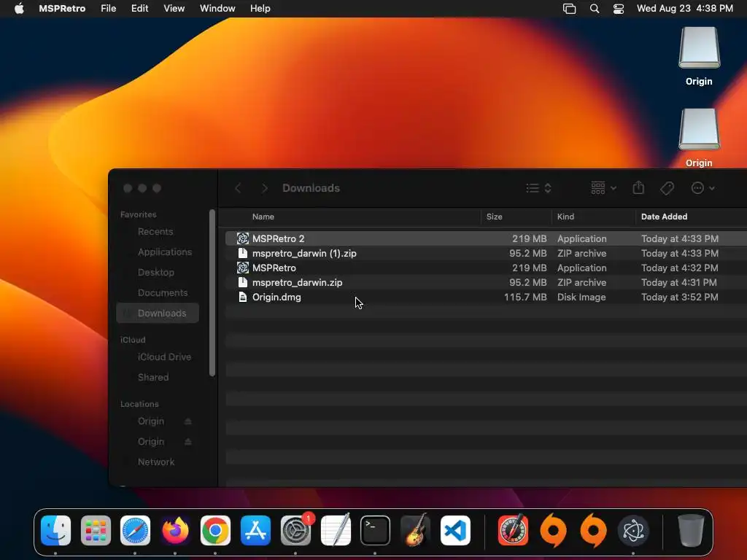Open Launchpad from the Dock
The height and width of the screenshot is (560, 747).
tap(96, 530)
